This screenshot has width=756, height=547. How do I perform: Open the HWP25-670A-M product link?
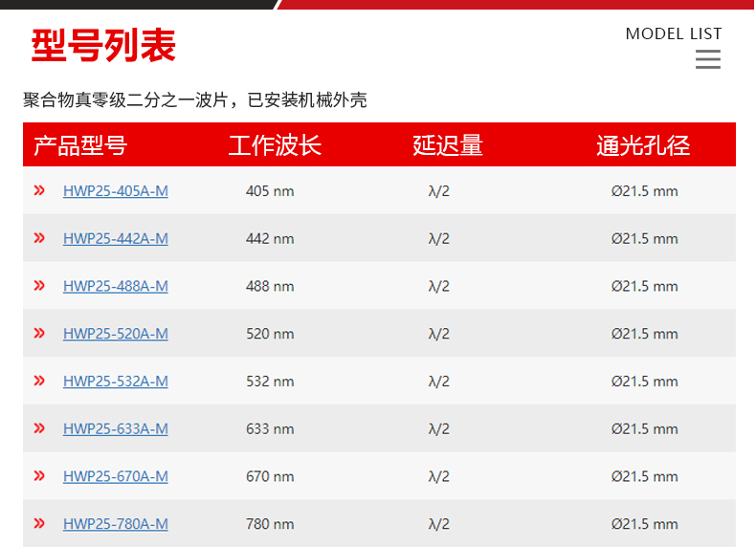coord(116,476)
